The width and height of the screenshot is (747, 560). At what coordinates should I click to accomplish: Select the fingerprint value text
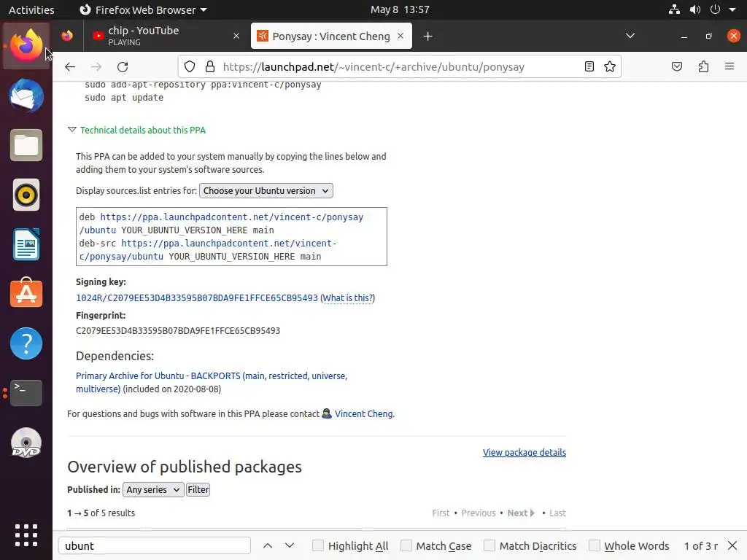click(178, 330)
